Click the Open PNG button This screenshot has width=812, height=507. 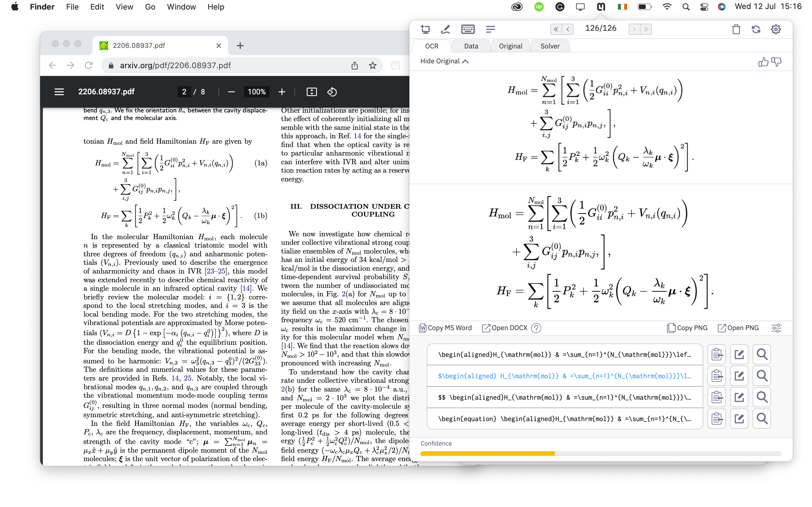pyautogui.click(x=738, y=328)
